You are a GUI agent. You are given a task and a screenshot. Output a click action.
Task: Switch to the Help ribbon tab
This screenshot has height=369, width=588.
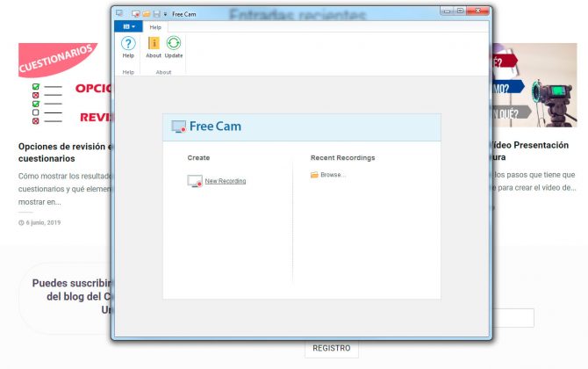point(155,27)
